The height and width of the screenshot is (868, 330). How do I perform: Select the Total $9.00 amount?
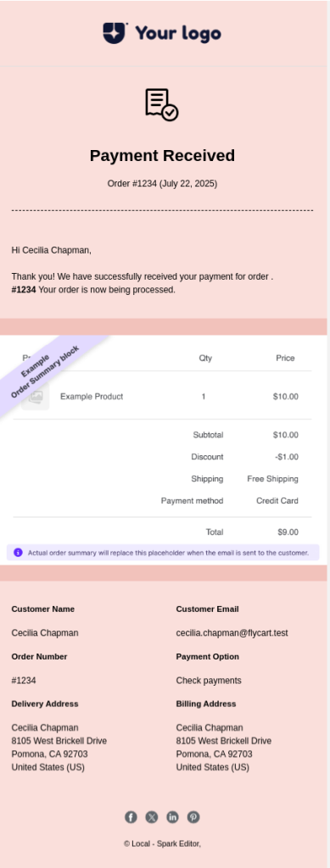click(288, 532)
